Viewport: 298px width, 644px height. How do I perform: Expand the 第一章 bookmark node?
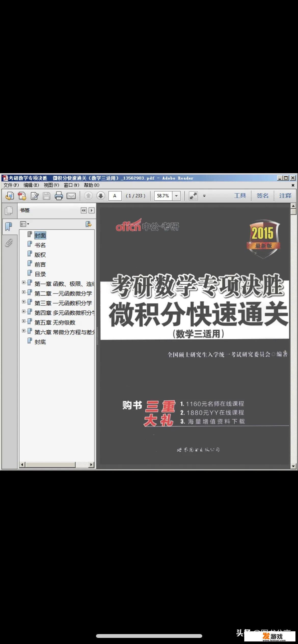click(x=23, y=282)
